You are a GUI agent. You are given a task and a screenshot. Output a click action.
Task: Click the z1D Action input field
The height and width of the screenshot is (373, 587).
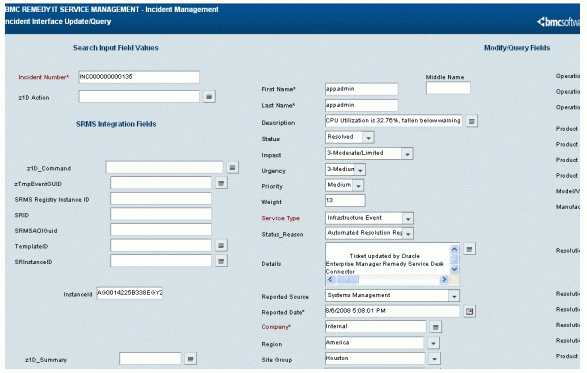click(139, 97)
